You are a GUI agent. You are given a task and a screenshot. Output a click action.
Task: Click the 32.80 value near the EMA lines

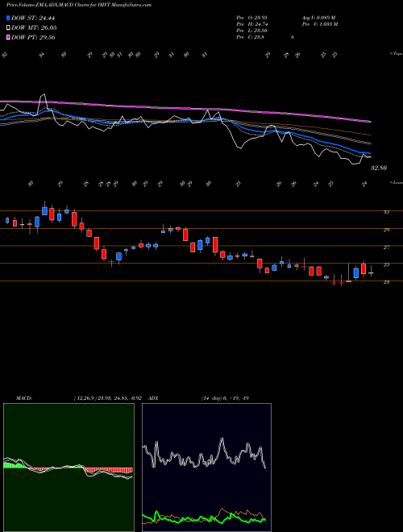[379, 168]
